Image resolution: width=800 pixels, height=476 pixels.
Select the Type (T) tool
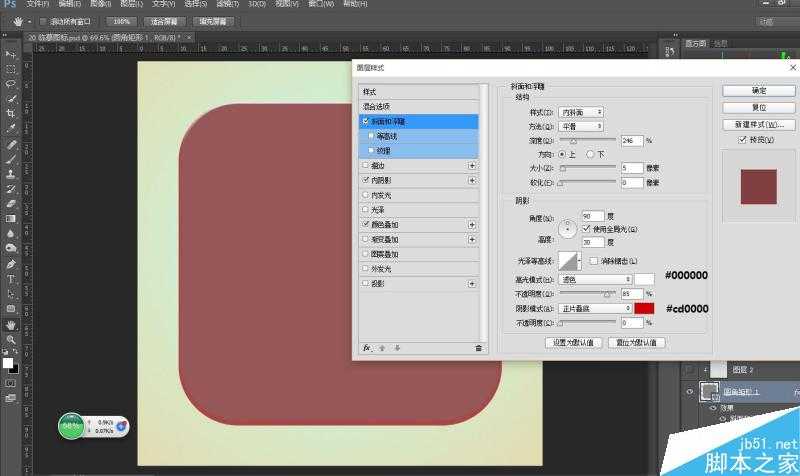pos(10,279)
